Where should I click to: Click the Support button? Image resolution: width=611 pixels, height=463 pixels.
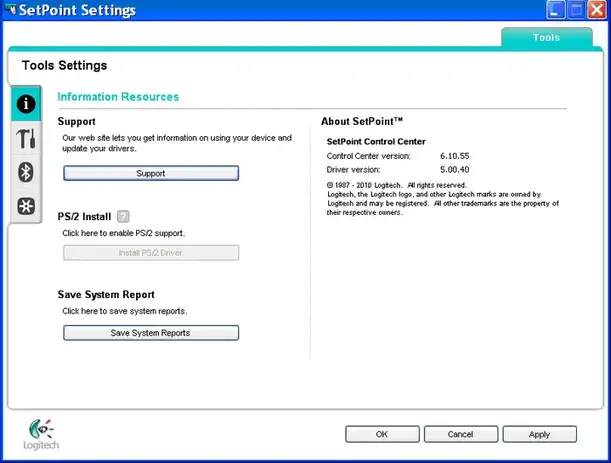(x=151, y=173)
